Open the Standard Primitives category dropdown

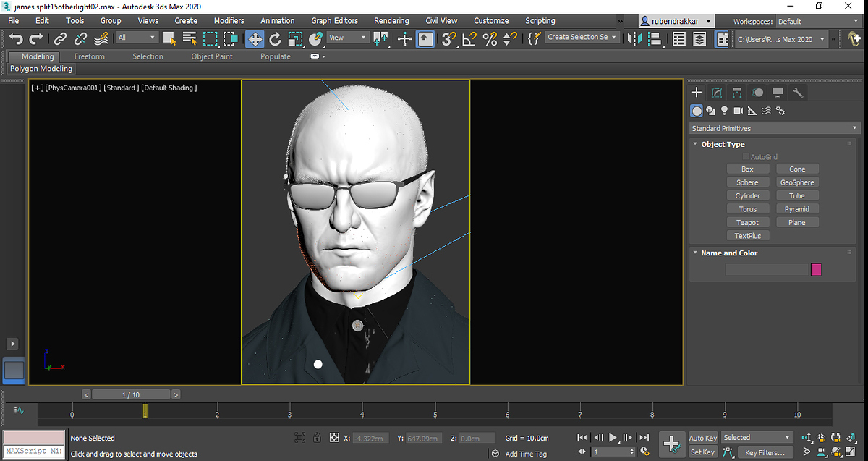(x=774, y=128)
